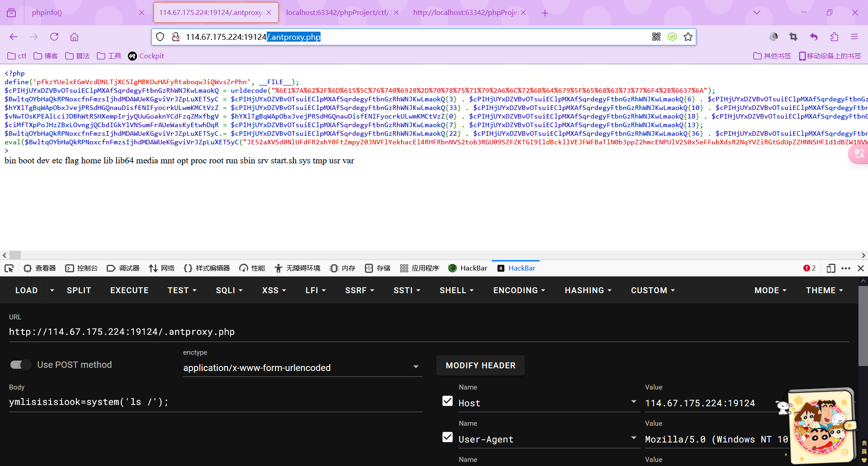Open the Firefox hamburger menu
Screen dimensions: 868x466
coord(854,37)
